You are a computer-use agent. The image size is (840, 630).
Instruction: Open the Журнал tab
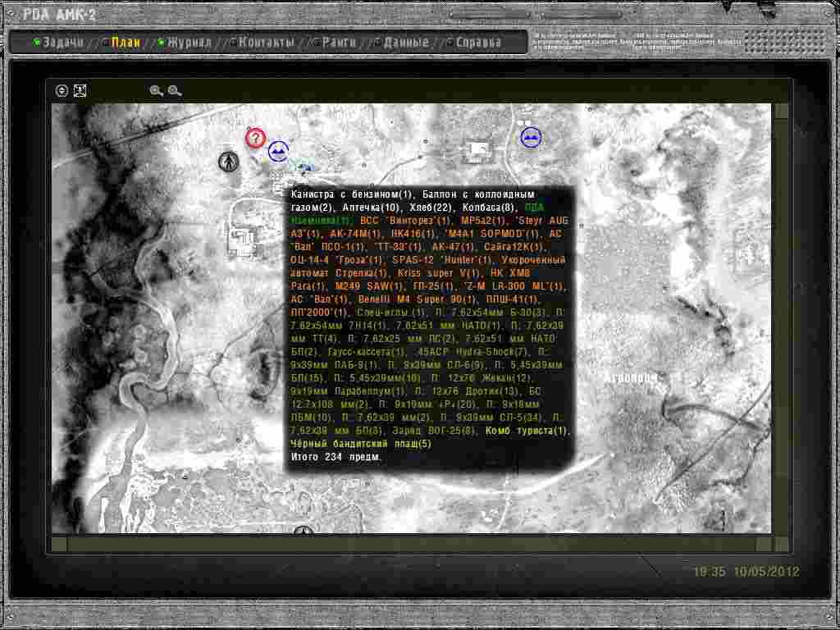pos(189,43)
